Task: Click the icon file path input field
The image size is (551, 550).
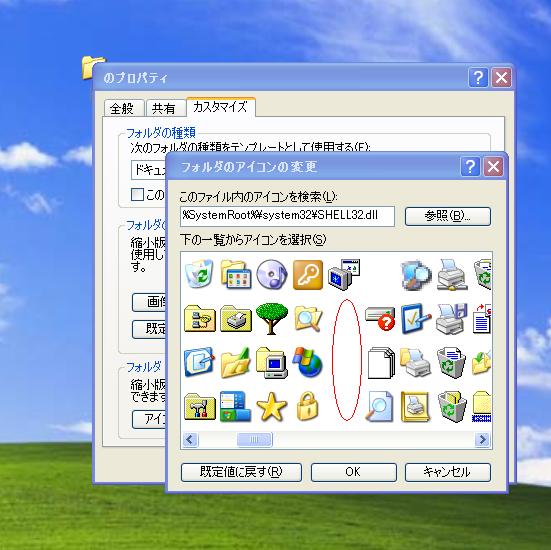Action: (287, 216)
